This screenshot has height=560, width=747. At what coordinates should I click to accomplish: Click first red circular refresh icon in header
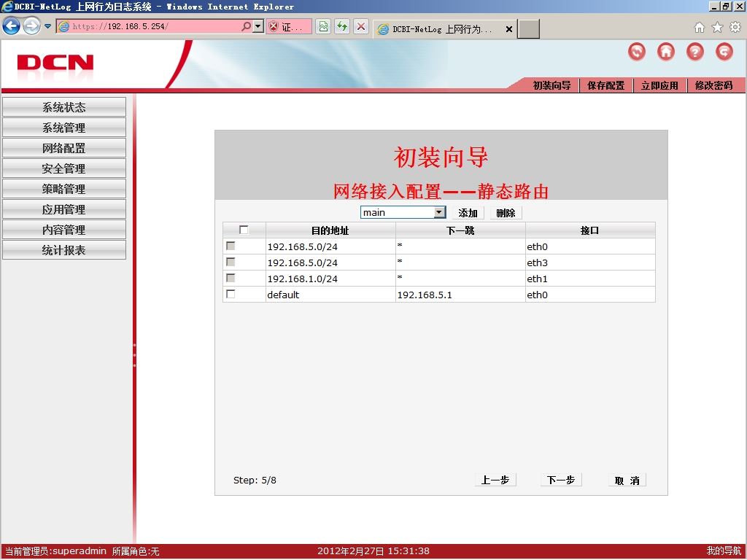click(x=636, y=52)
